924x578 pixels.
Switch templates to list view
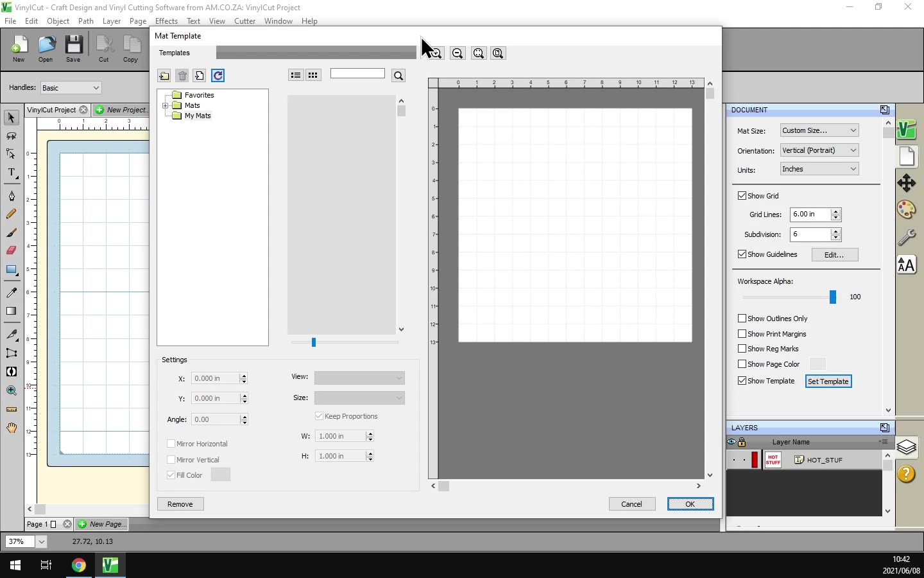pos(295,75)
